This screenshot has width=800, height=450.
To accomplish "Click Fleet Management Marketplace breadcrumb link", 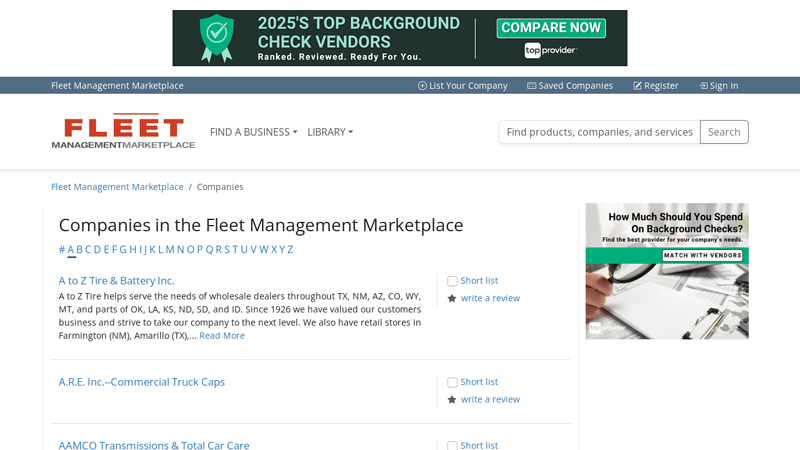I will (117, 187).
